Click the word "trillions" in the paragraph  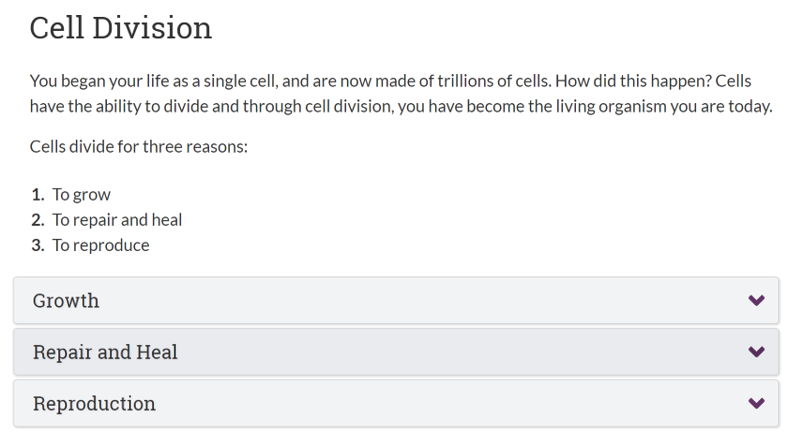[467, 81]
